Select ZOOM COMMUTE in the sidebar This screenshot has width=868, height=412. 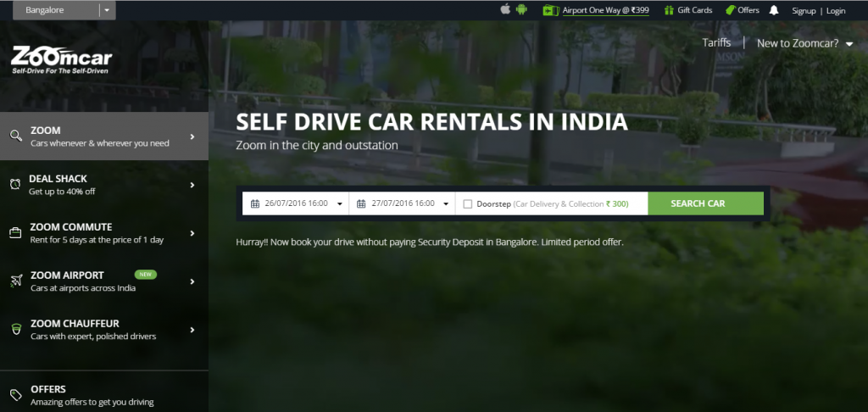pos(104,233)
